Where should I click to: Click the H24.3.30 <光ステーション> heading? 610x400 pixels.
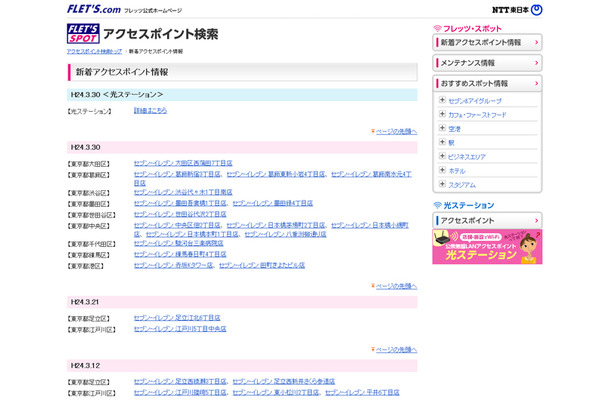click(x=117, y=95)
